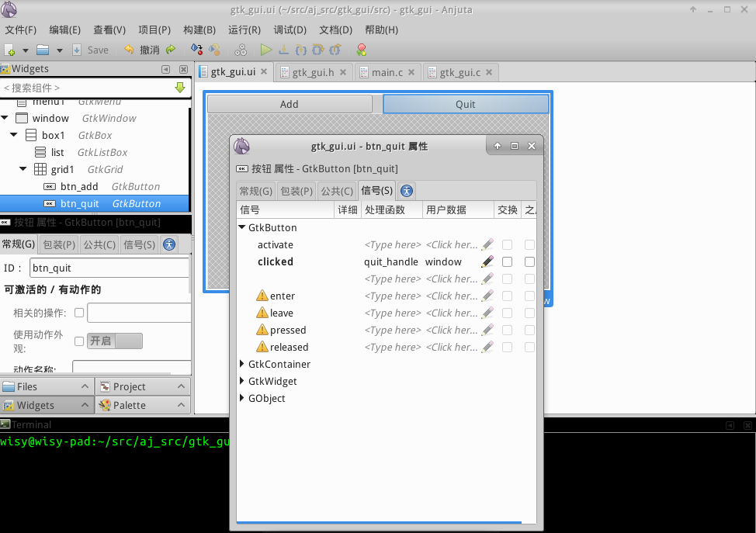Click the Open file folder icon

(43, 50)
